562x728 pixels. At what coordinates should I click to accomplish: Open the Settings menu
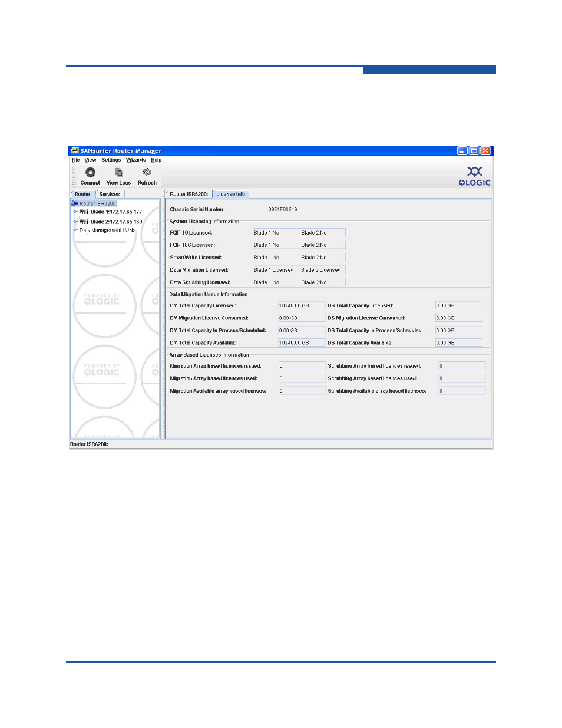(x=111, y=160)
